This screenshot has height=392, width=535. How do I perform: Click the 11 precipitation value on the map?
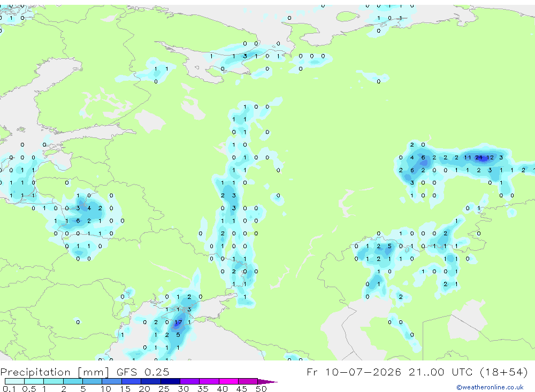468,158
